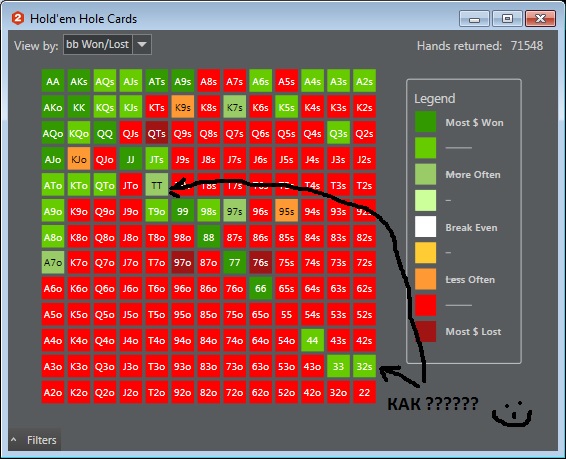Select the JJ hand cell
The image size is (566, 459).
pos(131,159)
